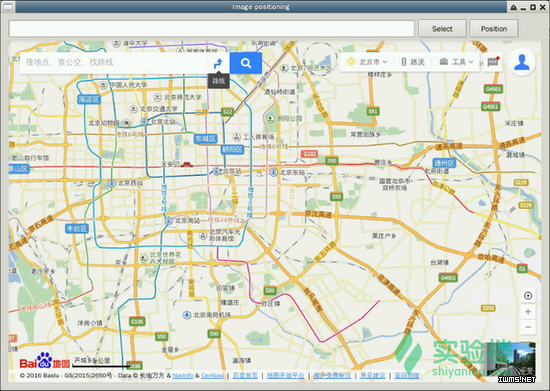The height and width of the screenshot is (391, 550).
Task: Open the 百度首页 footer link
Action: coord(245,376)
